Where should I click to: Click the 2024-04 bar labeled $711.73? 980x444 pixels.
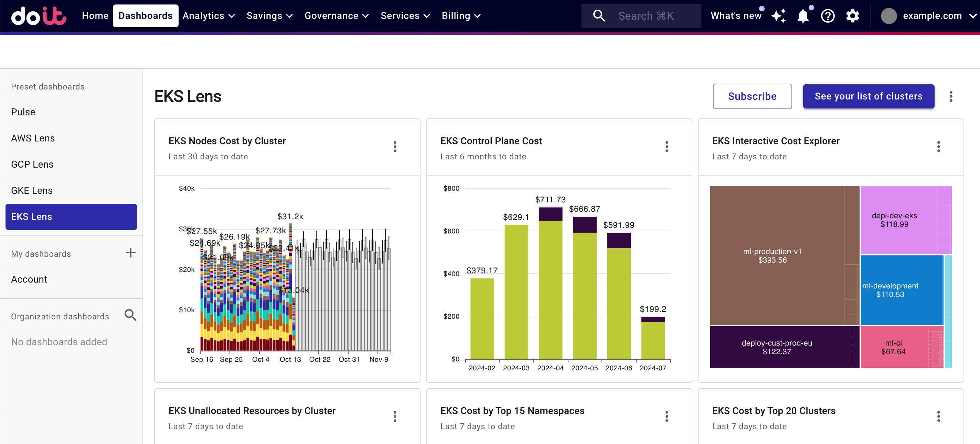coord(550,283)
